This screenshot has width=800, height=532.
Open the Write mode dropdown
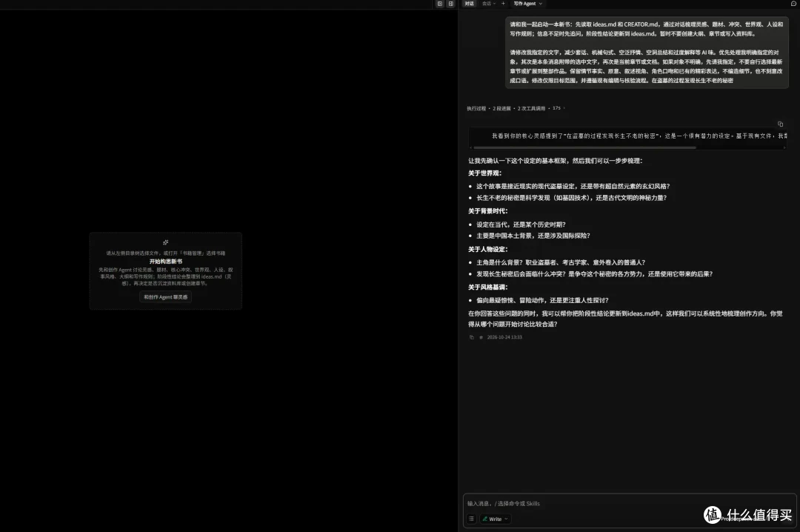click(x=496, y=519)
